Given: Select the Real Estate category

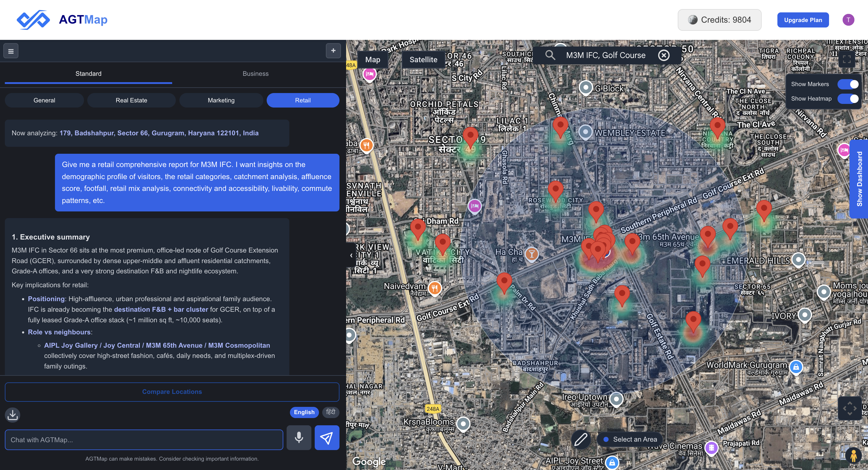Looking at the screenshot, I should (131, 100).
